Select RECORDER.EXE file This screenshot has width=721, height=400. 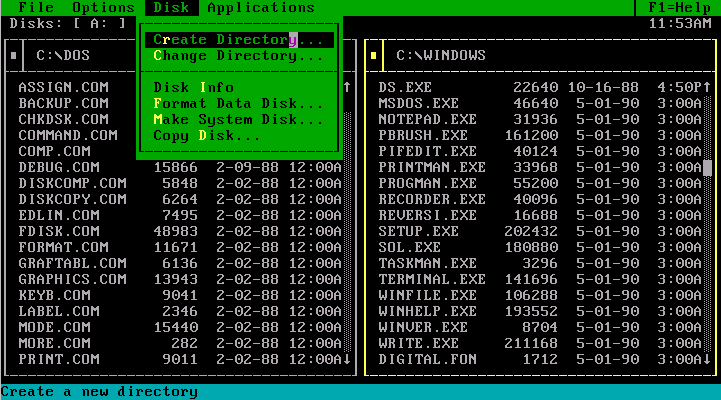click(x=541, y=200)
